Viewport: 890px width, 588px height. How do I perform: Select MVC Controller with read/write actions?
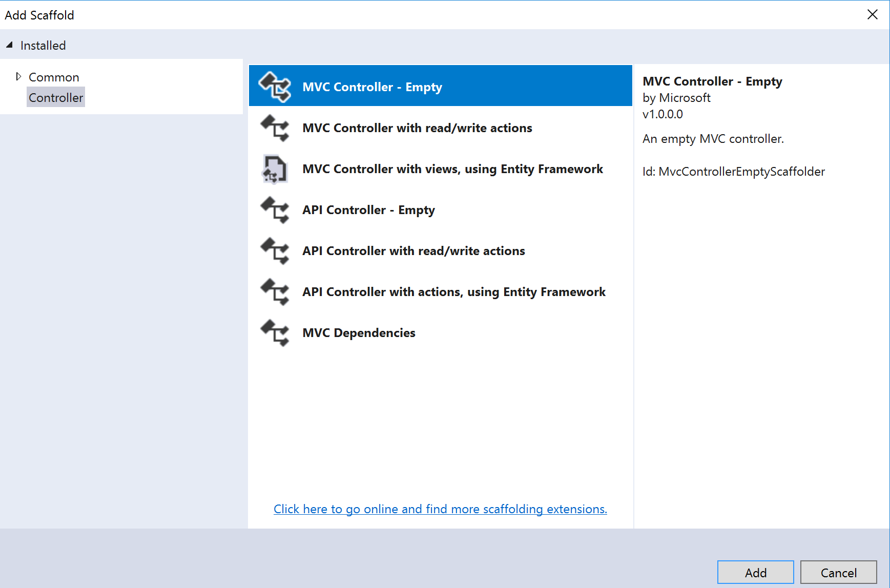(x=440, y=128)
